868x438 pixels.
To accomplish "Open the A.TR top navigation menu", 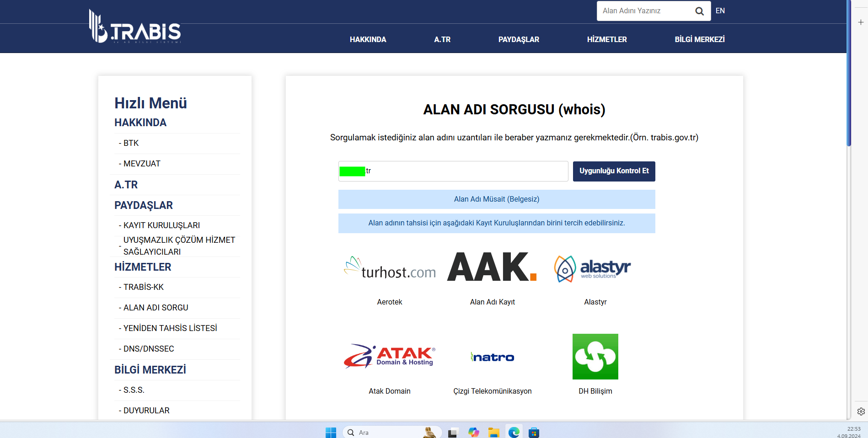I will point(442,39).
